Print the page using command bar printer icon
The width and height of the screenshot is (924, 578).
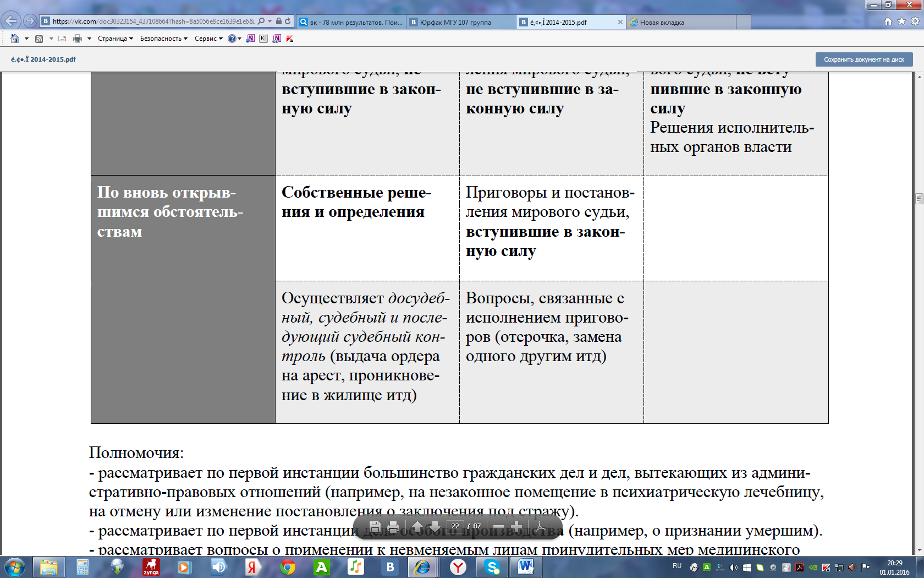78,39
